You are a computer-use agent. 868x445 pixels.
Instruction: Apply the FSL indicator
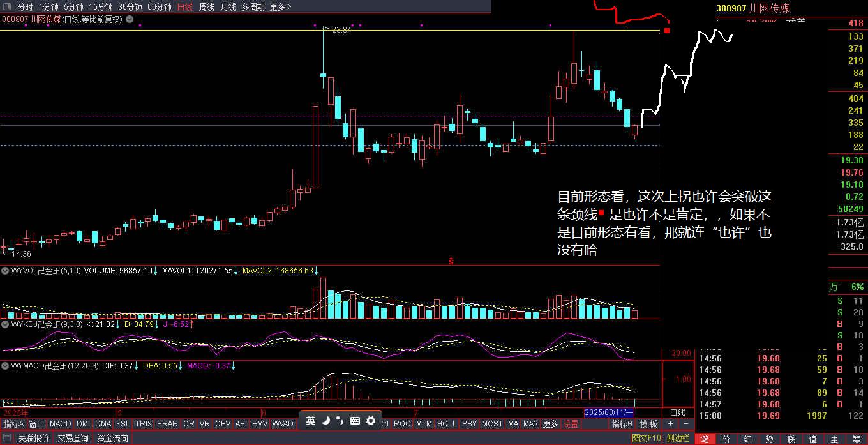point(123,424)
